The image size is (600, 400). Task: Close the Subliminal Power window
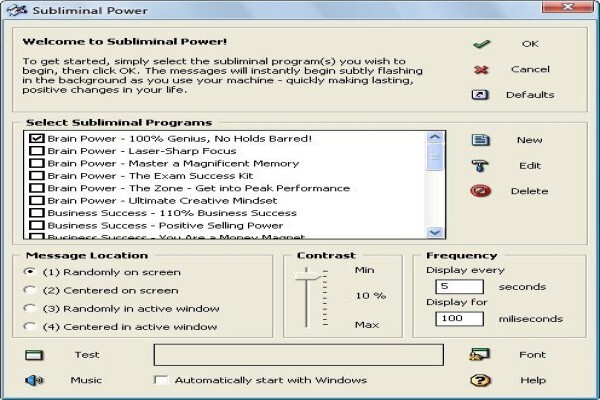coord(567,7)
